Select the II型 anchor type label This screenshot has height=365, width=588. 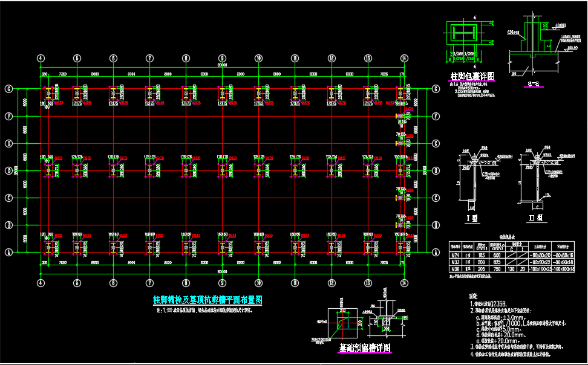point(535,218)
